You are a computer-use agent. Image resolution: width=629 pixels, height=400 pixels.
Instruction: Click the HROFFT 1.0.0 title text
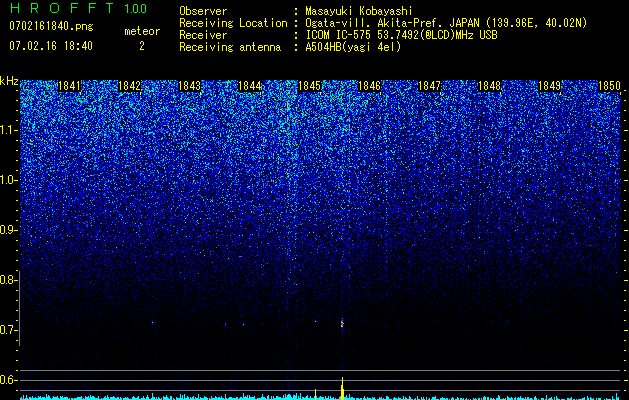coord(78,8)
